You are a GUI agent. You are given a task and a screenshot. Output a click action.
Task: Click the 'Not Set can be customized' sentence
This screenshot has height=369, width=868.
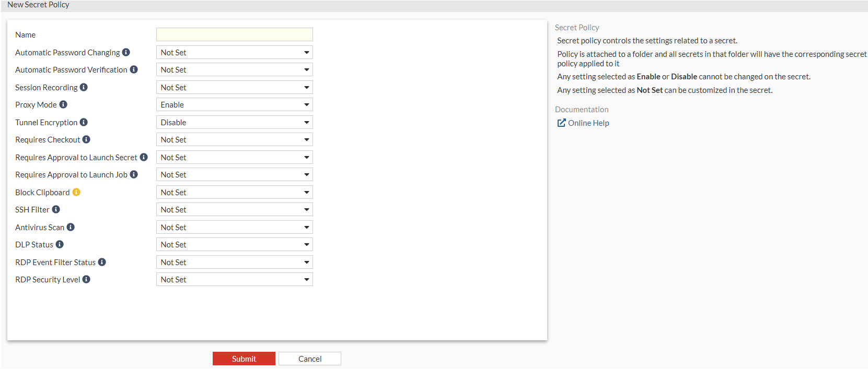click(x=665, y=90)
